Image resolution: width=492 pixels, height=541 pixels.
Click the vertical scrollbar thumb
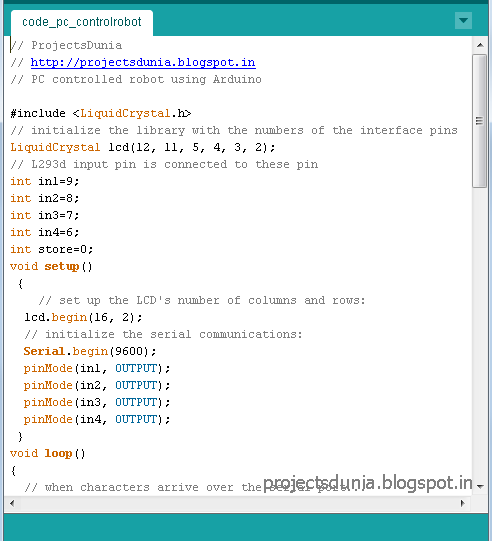click(480, 121)
